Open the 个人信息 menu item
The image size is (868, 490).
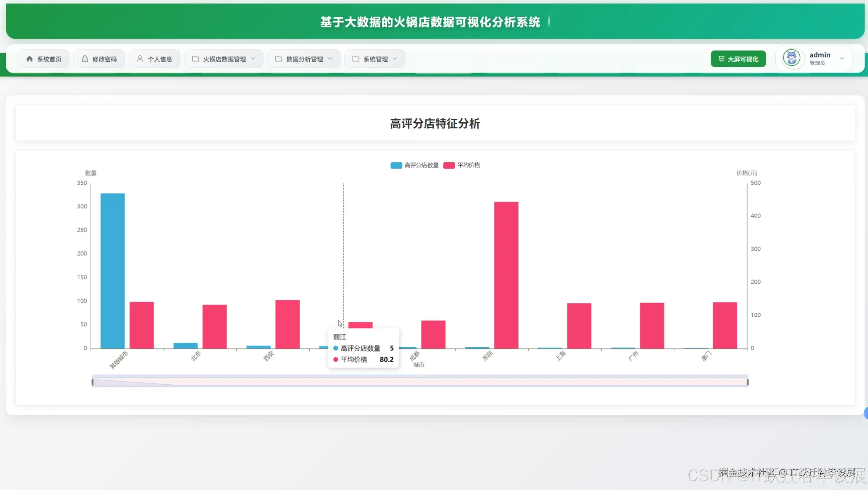(155, 58)
